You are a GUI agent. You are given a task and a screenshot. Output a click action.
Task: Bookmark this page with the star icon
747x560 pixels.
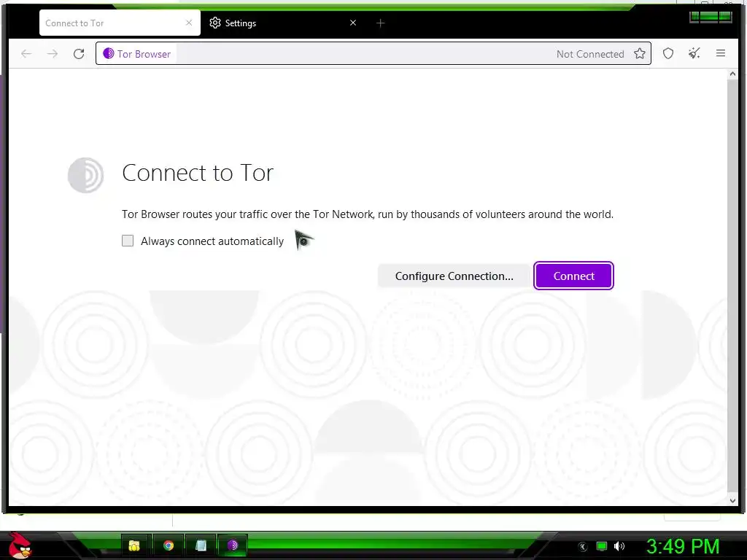(639, 53)
